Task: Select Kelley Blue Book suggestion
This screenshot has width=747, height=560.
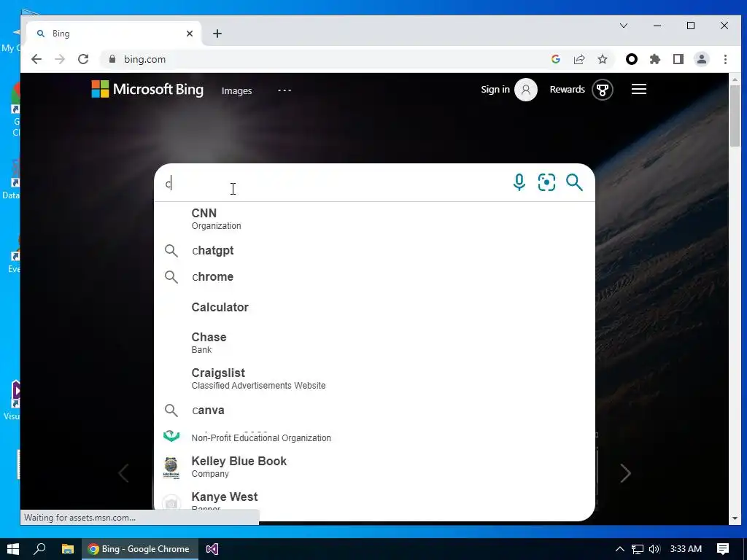Action: coord(374,467)
